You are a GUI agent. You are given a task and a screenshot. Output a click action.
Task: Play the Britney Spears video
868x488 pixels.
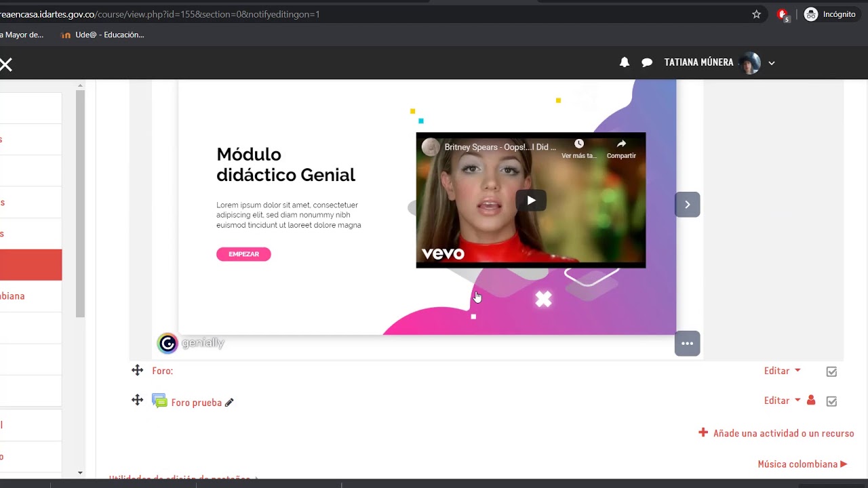(x=531, y=200)
